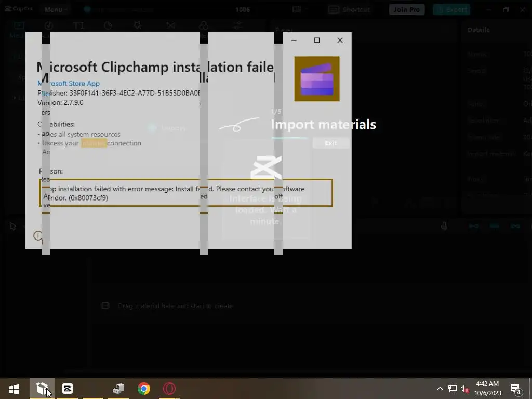
Task: Click the Clipchamp app logo
Action: pyautogui.click(x=317, y=79)
